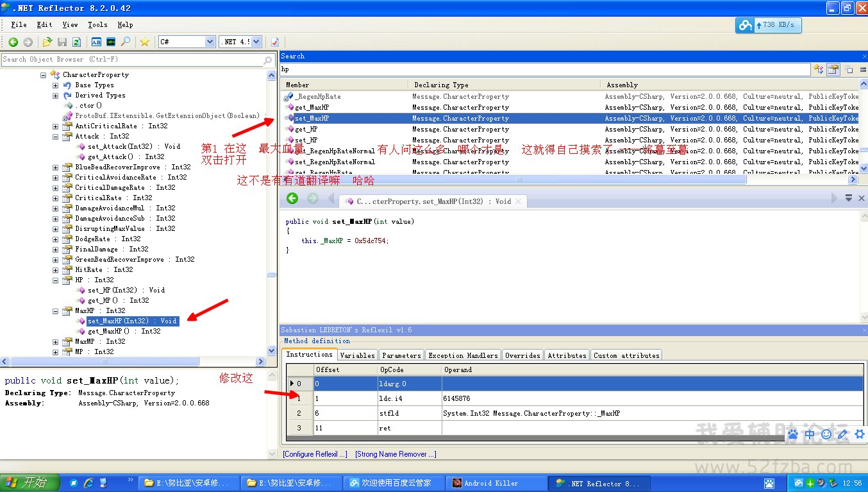Click the Strong Name Remover link
This screenshot has width=868, height=492.
396,454
